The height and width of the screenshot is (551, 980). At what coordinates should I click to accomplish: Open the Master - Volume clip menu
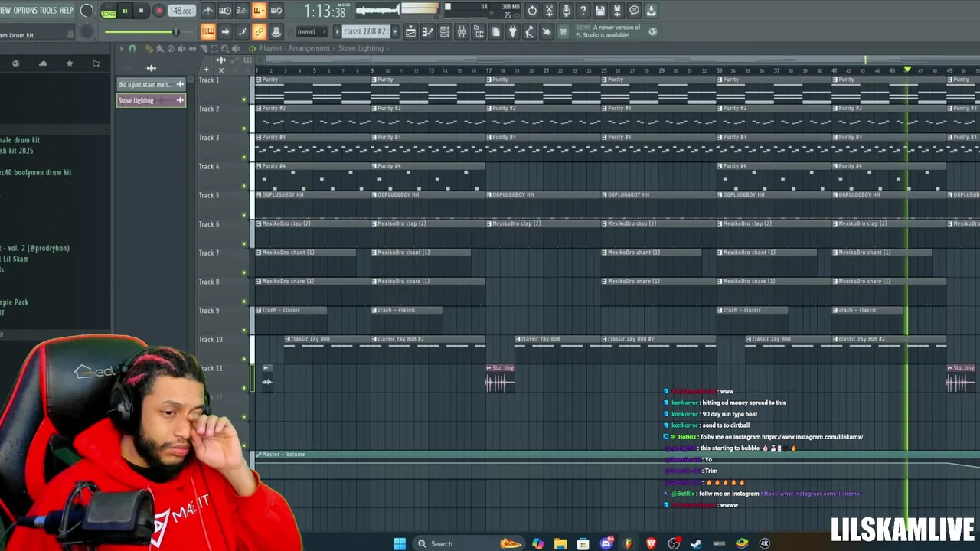click(259, 455)
